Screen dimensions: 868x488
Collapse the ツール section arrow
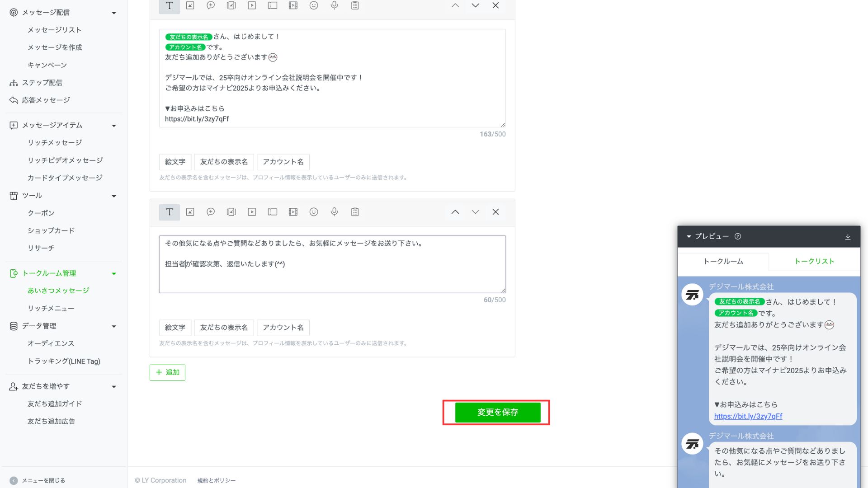coord(114,196)
